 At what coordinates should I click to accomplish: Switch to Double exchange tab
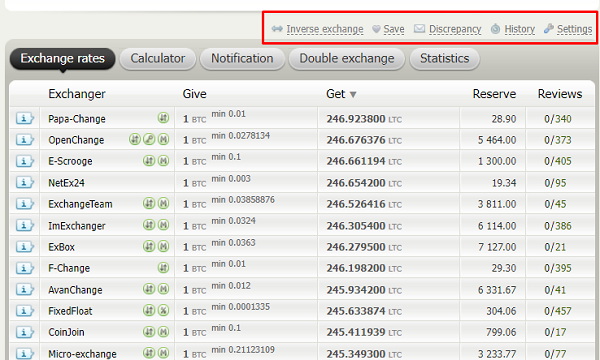[347, 59]
